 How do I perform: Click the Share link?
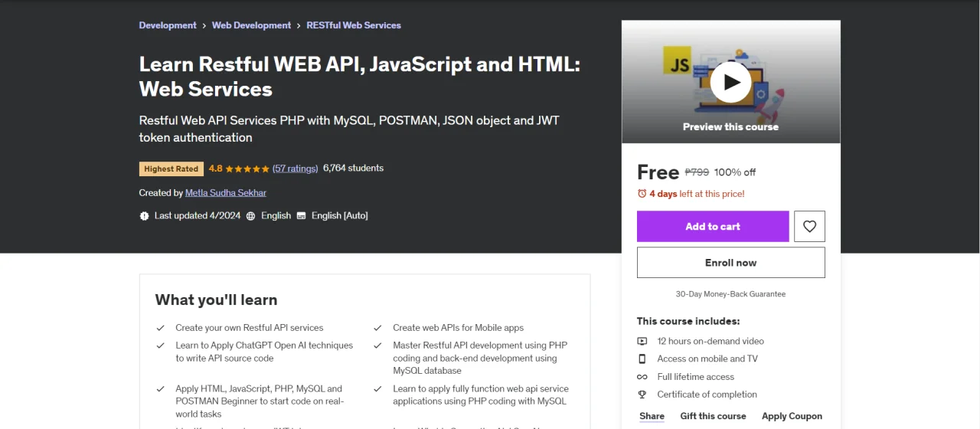[x=652, y=416]
